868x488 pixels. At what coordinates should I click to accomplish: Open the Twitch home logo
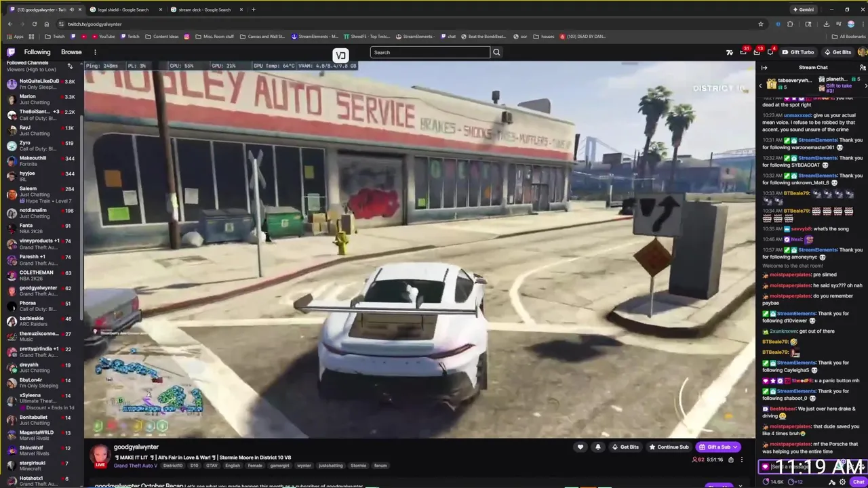11,52
